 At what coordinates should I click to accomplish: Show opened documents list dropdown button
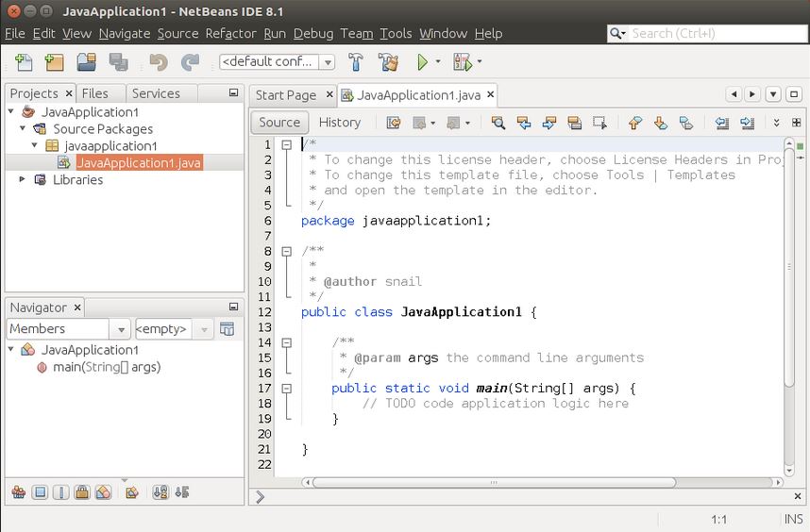[773, 94]
